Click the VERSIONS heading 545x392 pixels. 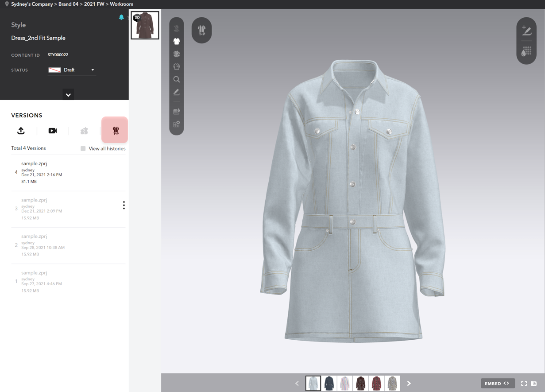(27, 115)
